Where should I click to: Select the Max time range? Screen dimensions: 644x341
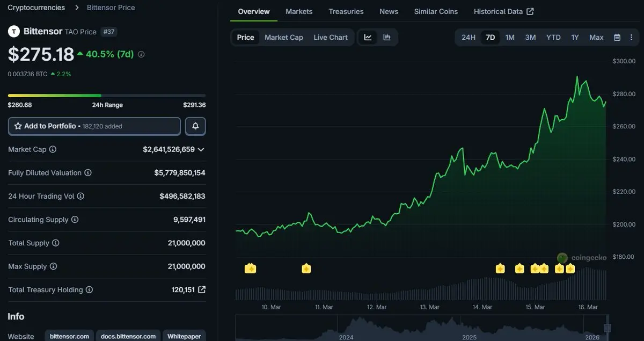[x=596, y=37]
